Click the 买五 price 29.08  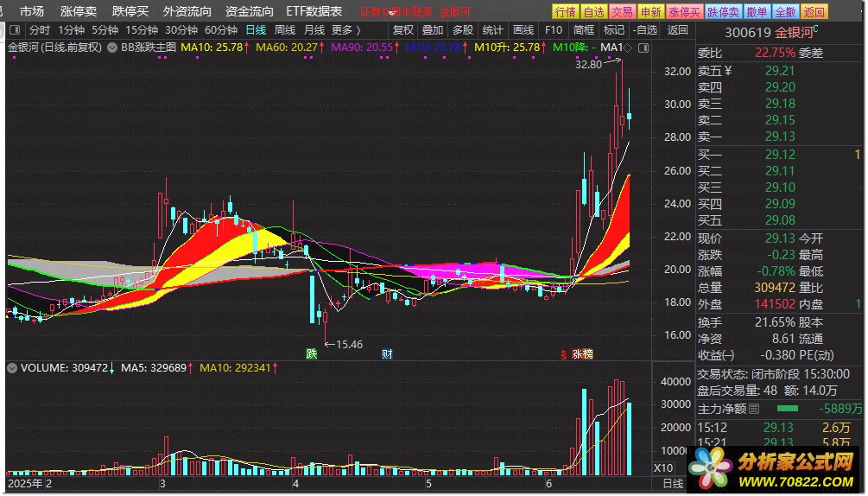pyautogui.click(x=780, y=220)
